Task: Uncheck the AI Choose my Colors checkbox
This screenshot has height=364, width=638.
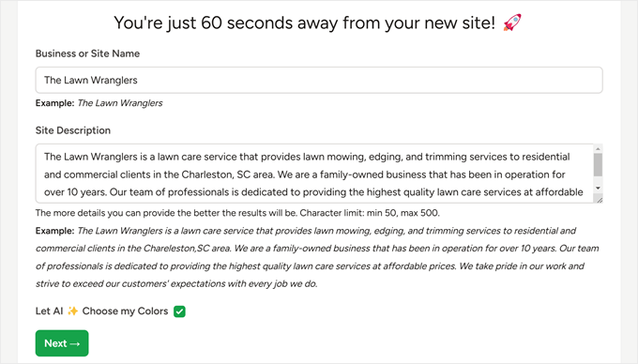Action: [179, 311]
